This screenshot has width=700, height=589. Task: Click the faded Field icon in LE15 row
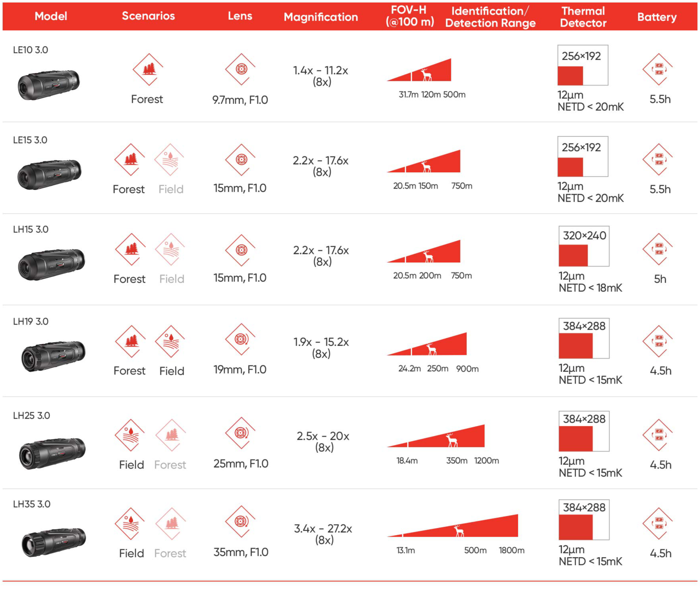point(169,160)
